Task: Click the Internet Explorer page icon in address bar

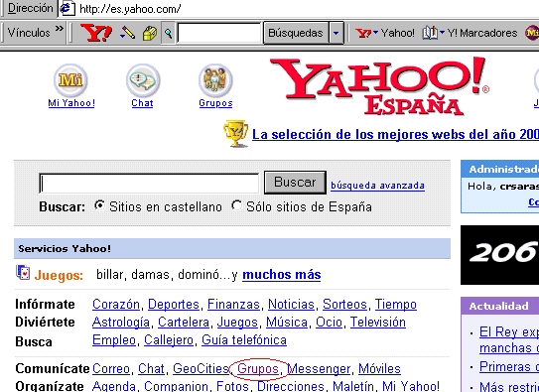Action: (67, 8)
